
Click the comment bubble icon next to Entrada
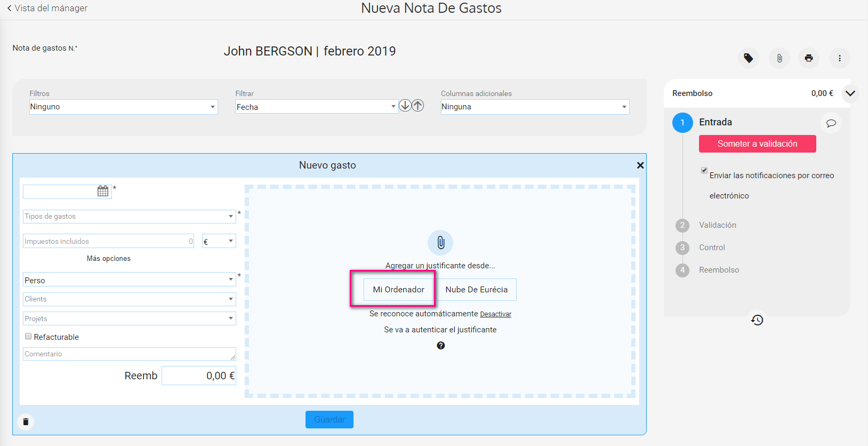(831, 123)
